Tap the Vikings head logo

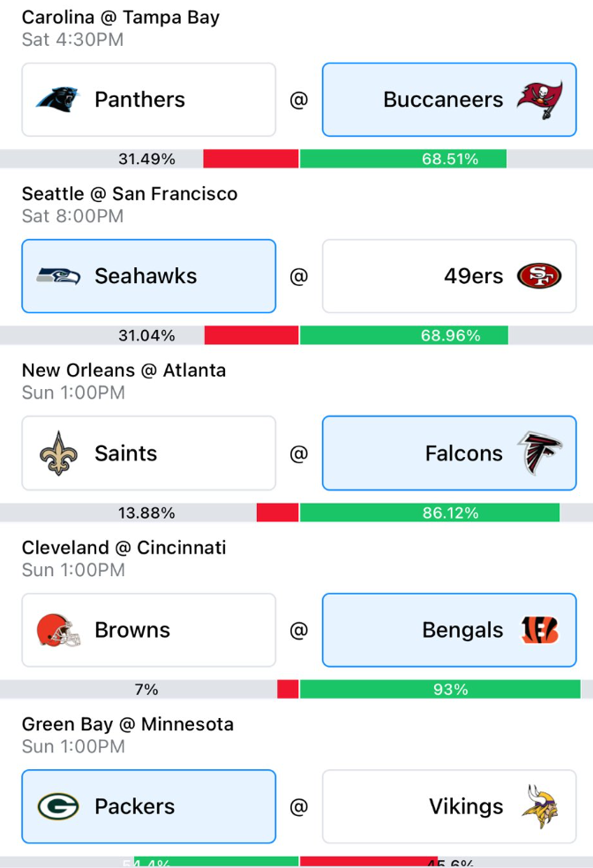click(540, 806)
